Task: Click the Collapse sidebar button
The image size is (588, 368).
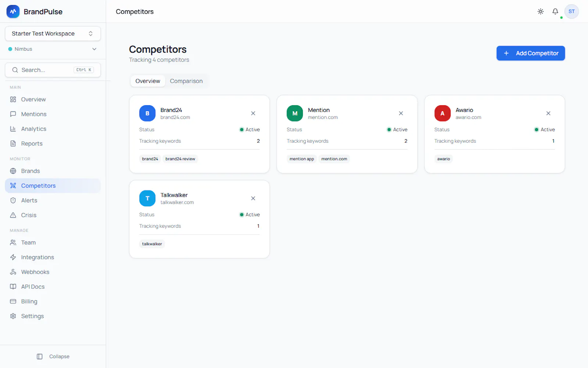Action: pos(53,357)
